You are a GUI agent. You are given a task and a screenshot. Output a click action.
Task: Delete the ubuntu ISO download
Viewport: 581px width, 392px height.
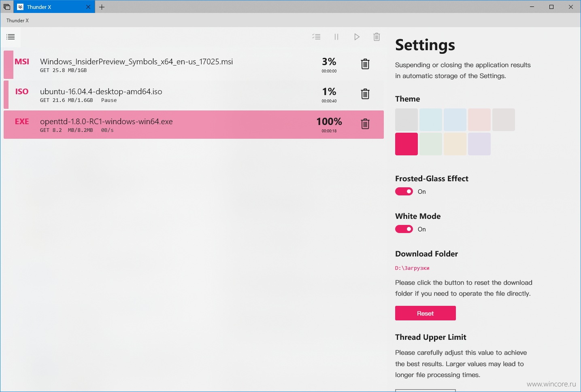365,94
